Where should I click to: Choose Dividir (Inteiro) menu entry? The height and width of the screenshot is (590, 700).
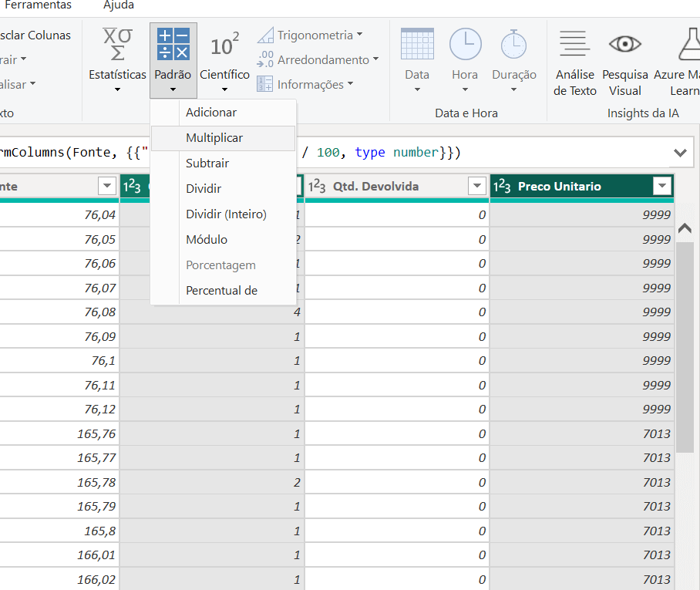(224, 214)
